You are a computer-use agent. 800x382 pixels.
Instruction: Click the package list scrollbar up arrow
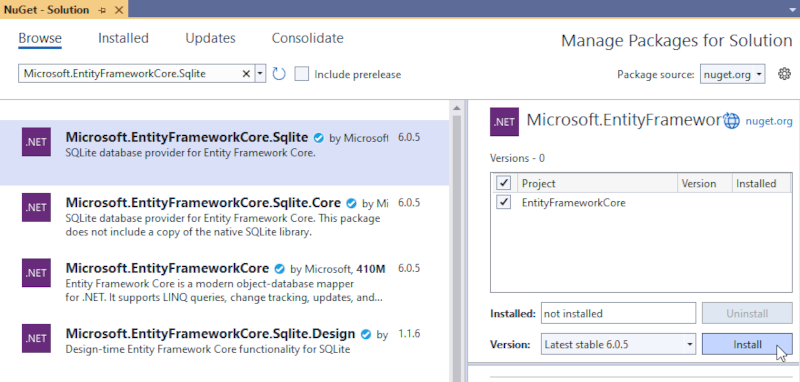pyautogui.click(x=457, y=107)
